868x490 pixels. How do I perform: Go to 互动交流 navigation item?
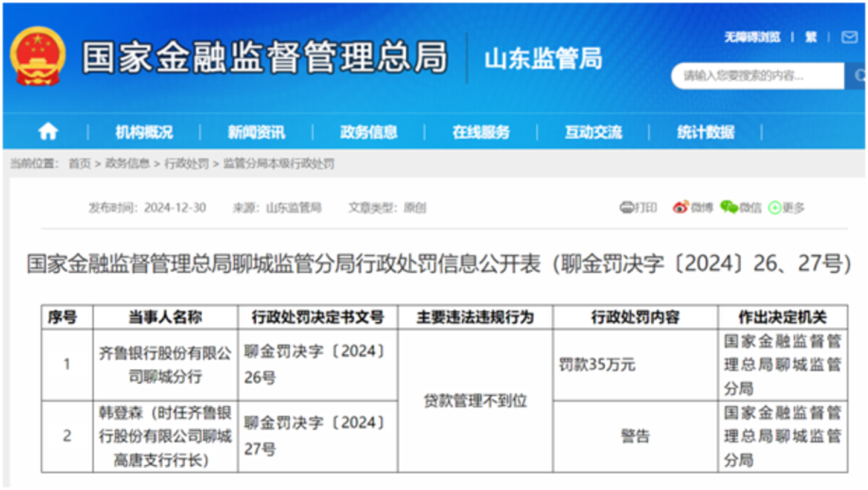click(x=593, y=132)
